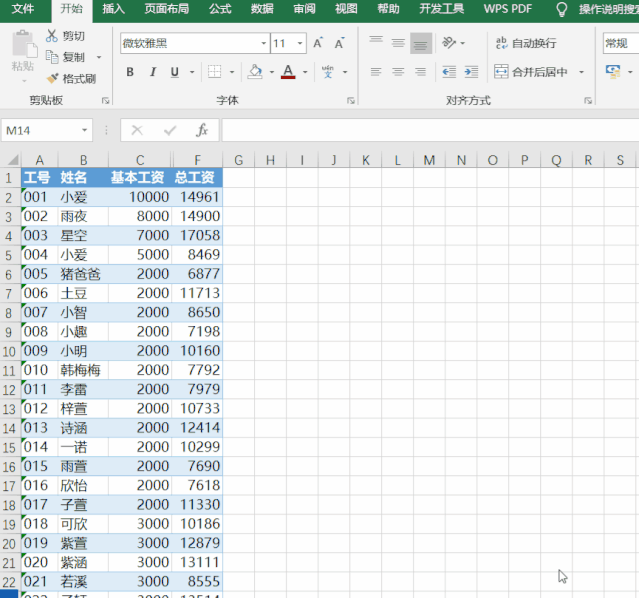Apply fill color bucket

point(255,72)
